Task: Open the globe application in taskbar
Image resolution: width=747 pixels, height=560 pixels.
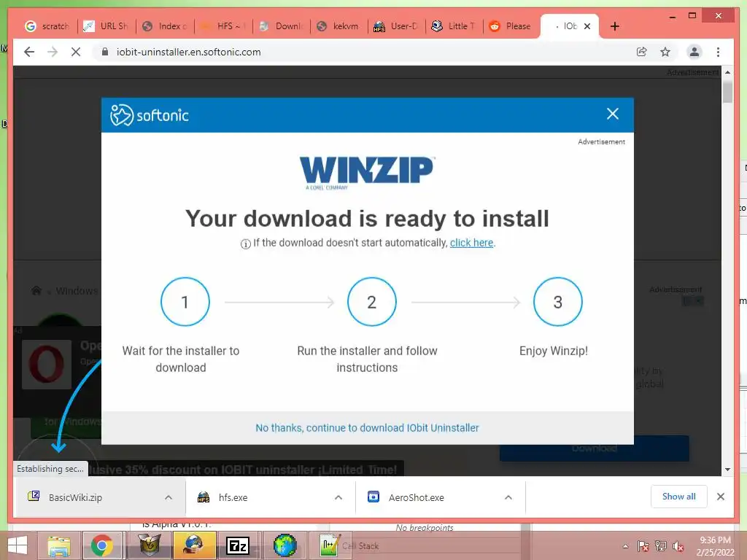Action: pos(285,545)
